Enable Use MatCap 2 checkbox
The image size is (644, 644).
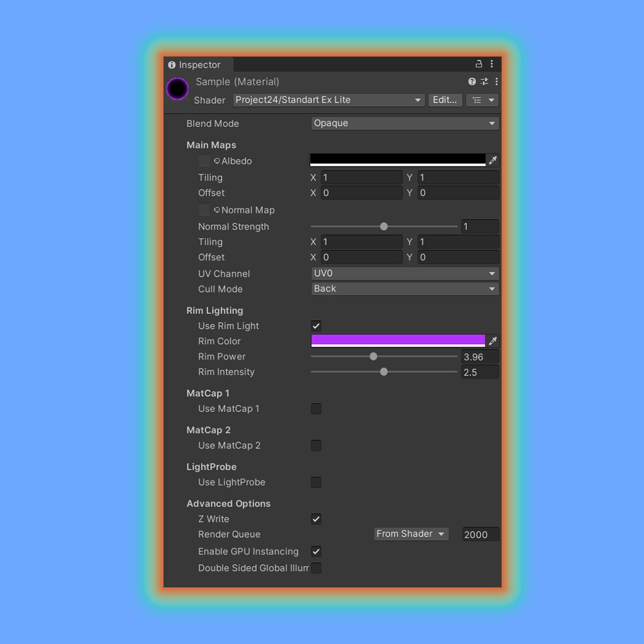click(x=316, y=445)
